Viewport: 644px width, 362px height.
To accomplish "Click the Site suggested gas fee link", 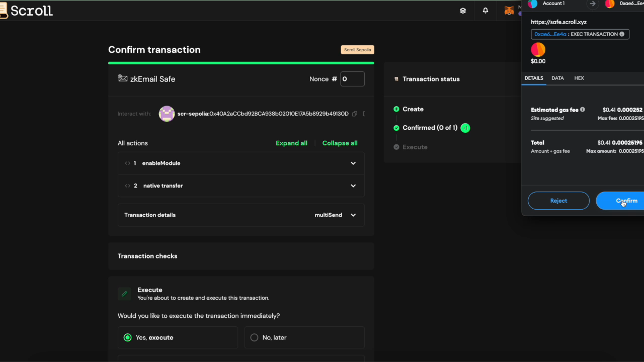I will point(547,119).
